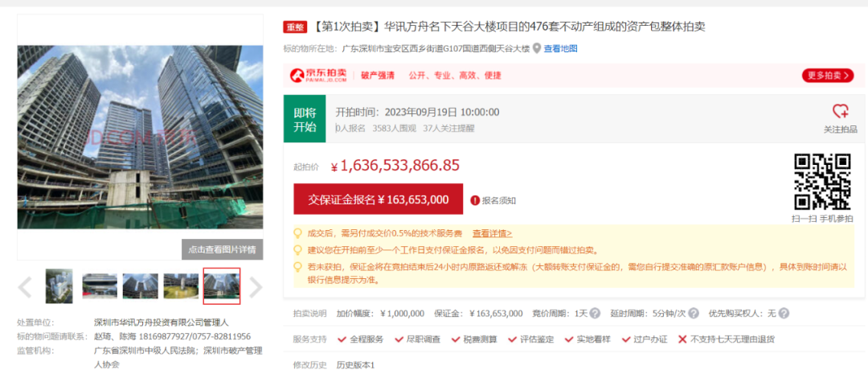Show next thumbnails with the right arrow

[256, 286]
